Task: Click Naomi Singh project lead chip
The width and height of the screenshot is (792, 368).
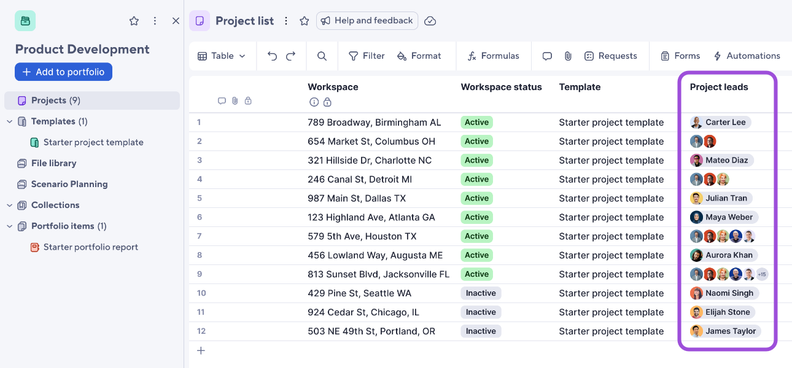Action: 724,293
